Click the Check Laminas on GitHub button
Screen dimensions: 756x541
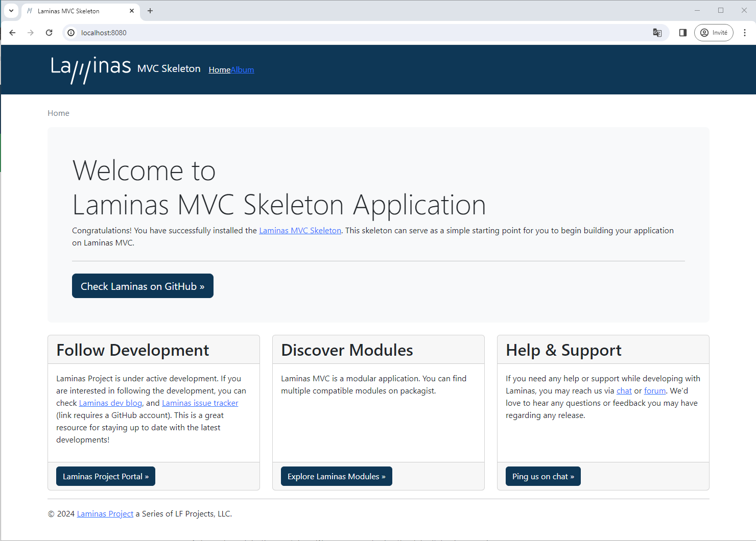(143, 286)
